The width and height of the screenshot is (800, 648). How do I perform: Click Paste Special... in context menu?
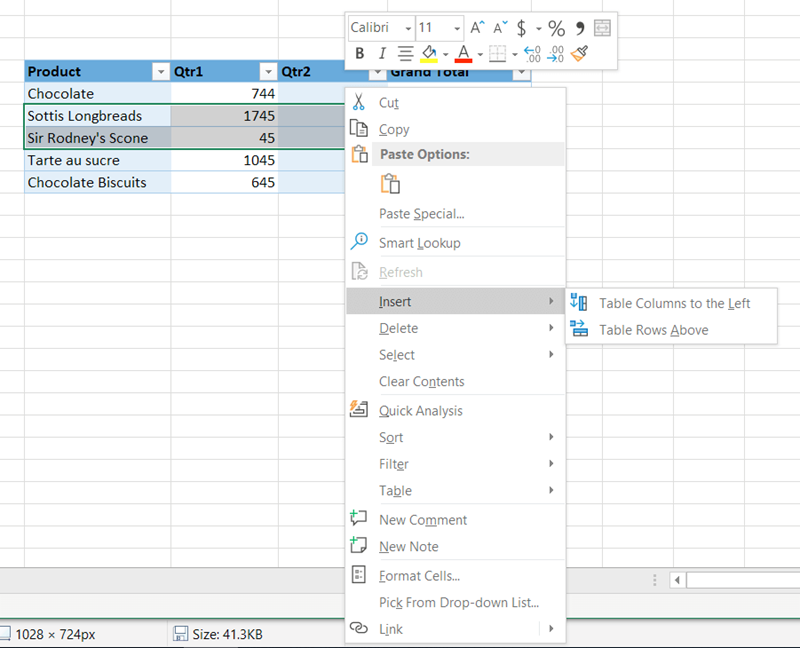(x=421, y=214)
